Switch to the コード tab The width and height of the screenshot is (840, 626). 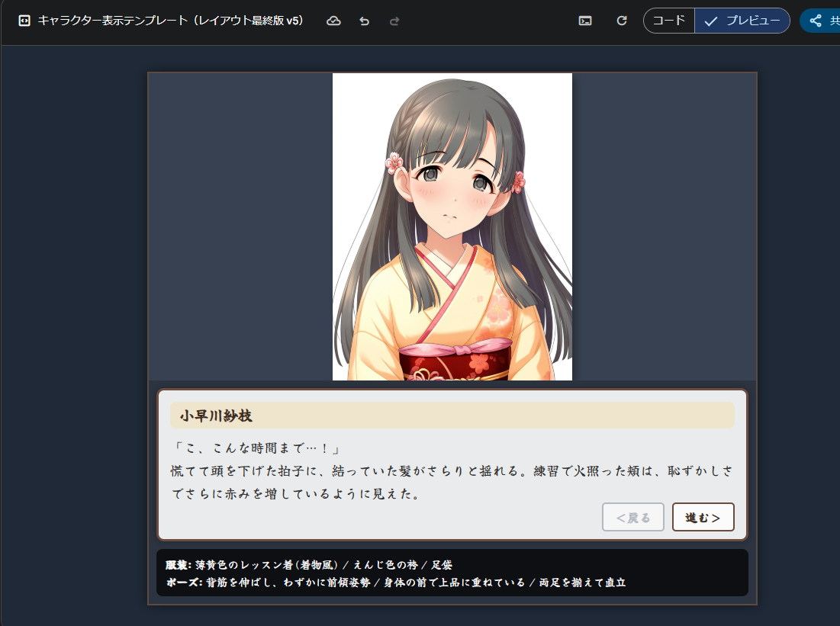pyautogui.click(x=669, y=21)
